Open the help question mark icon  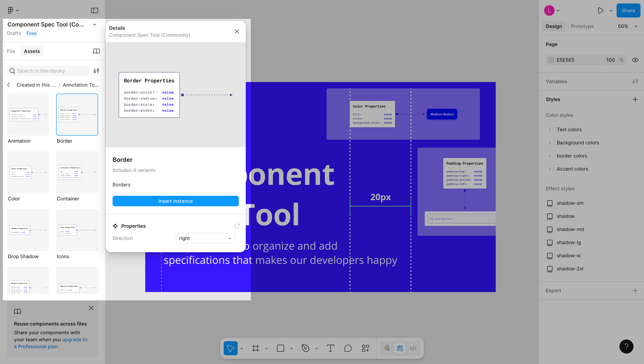[x=626, y=346]
